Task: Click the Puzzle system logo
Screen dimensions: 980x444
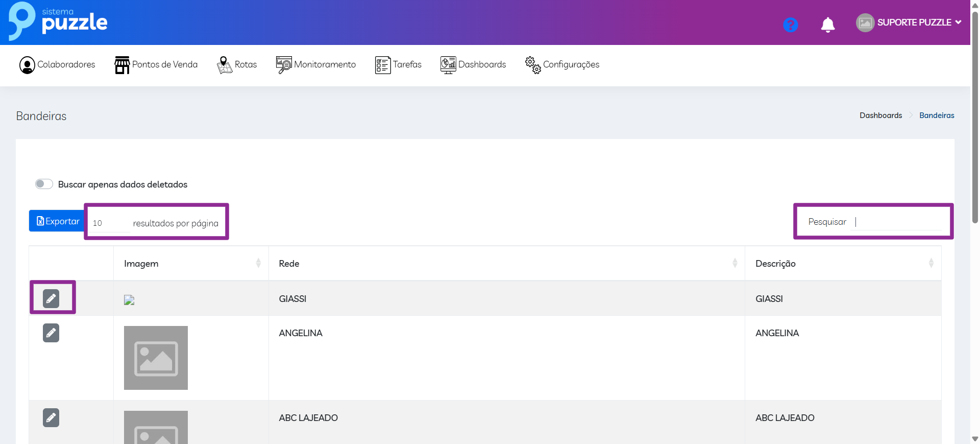Action: pyautogui.click(x=58, y=21)
